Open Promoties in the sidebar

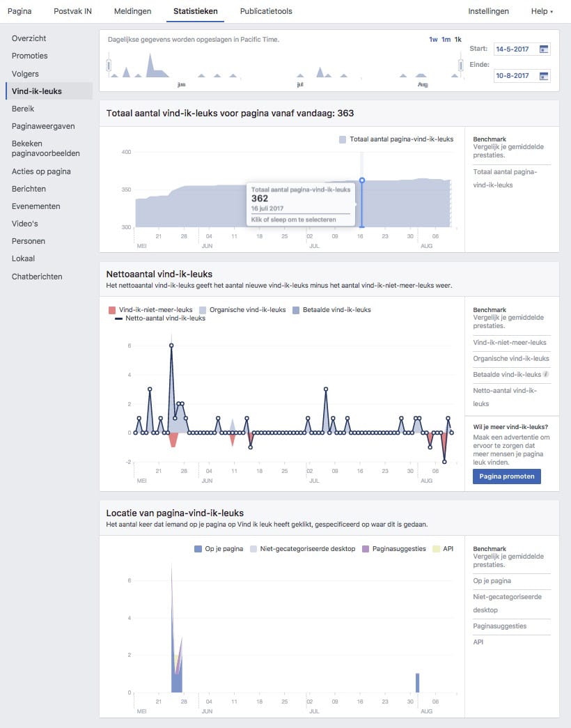pyautogui.click(x=30, y=56)
